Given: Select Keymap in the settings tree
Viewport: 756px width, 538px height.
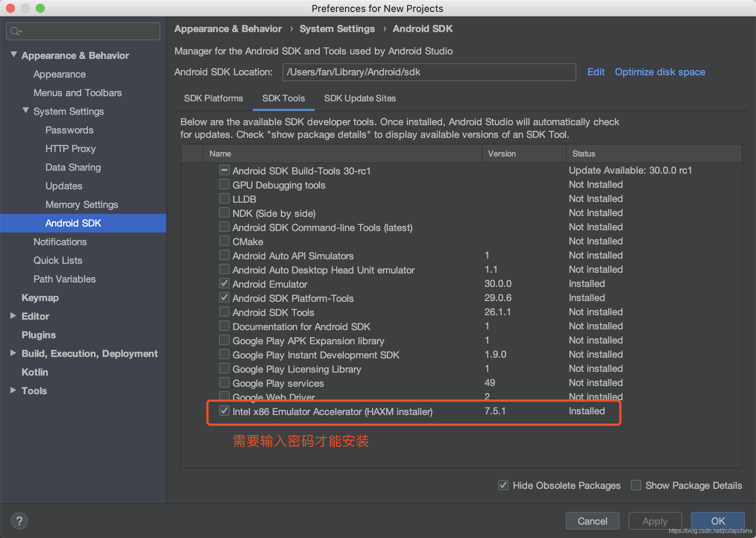Looking at the screenshot, I should (40, 298).
